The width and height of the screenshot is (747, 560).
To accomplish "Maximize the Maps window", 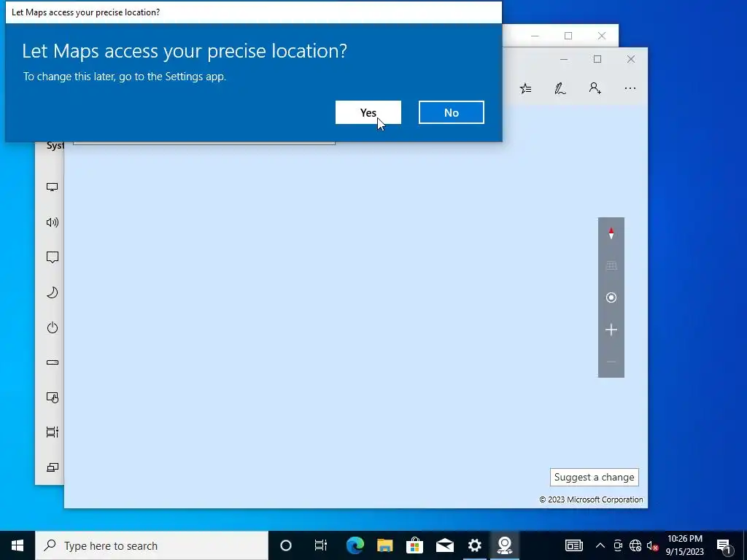I will pyautogui.click(x=597, y=59).
